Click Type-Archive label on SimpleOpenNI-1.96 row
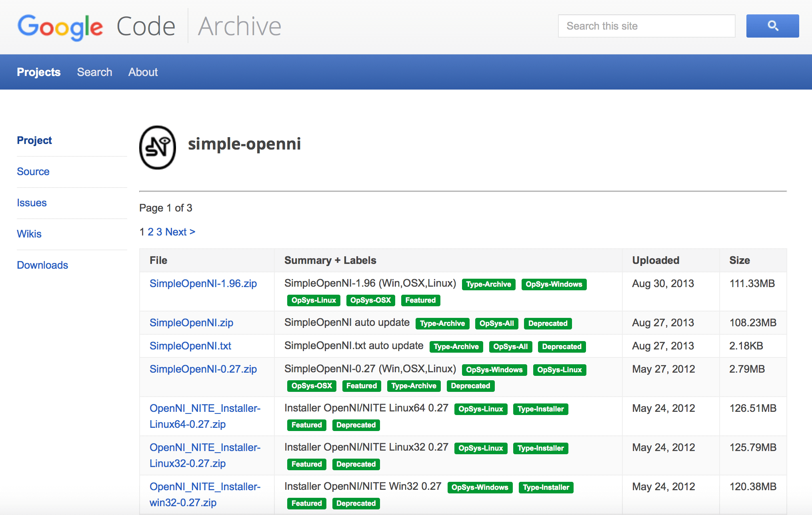812x515 pixels. (x=488, y=284)
